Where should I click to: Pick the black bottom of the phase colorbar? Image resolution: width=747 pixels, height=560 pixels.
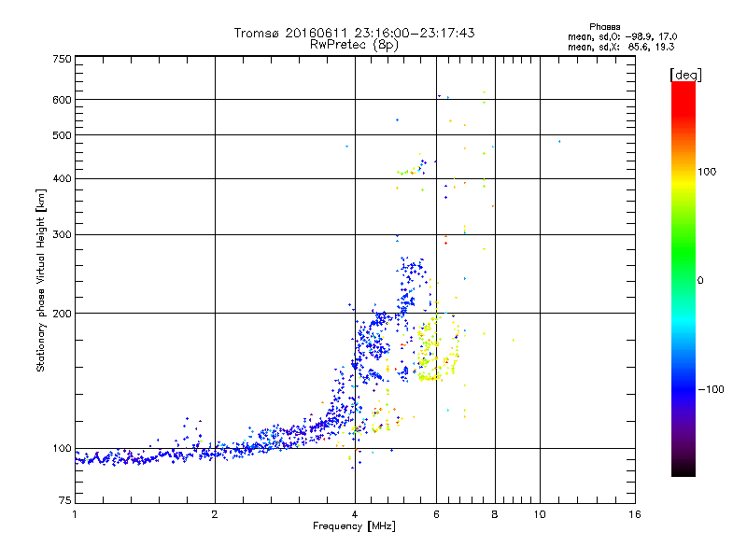(x=684, y=469)
